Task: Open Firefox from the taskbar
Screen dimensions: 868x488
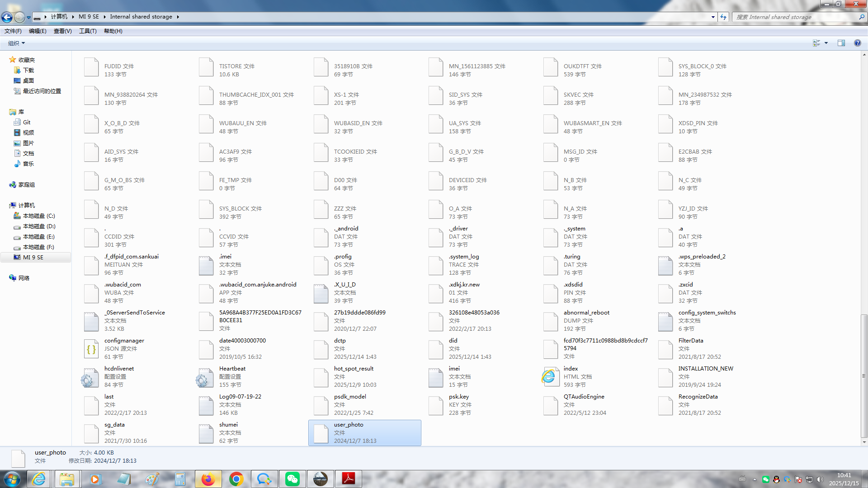Action: click(208, 479)
